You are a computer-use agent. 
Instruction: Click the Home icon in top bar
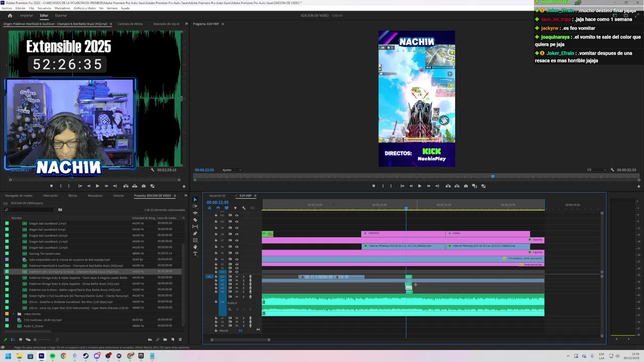pyautogui.click(x=10, y=16)
